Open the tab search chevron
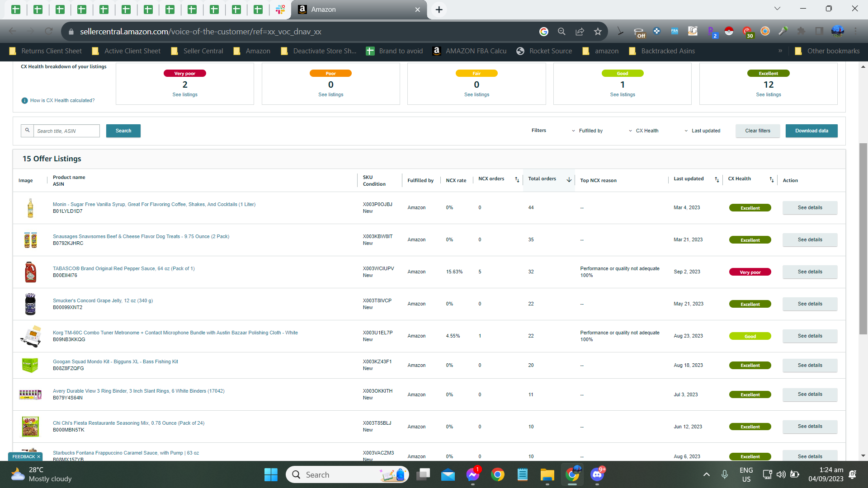This screenshot has width=868, height=488. pos(777,9)
